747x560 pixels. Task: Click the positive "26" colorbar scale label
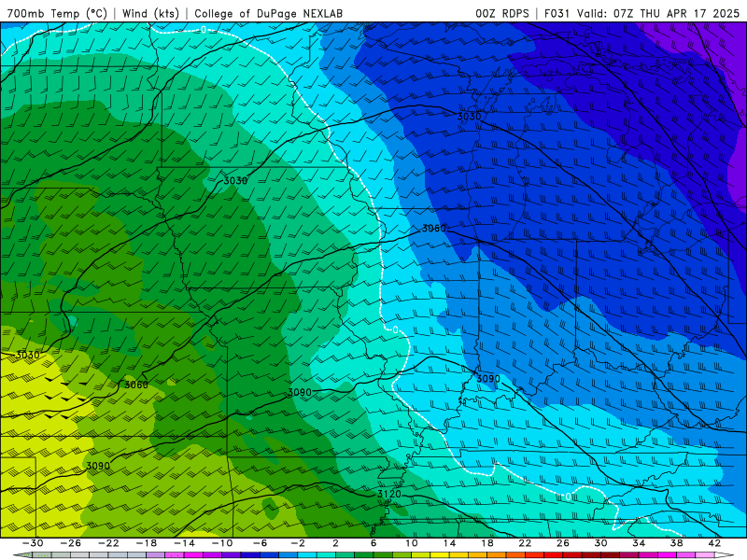coord(563,543)
